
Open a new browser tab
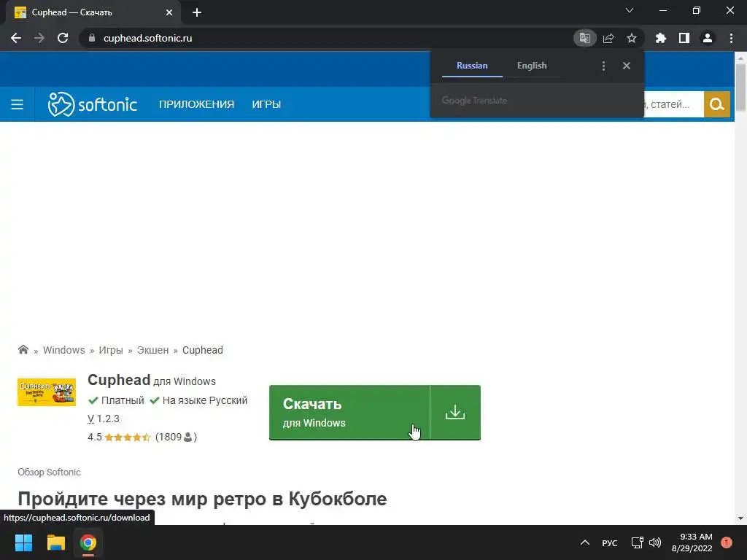coord(197,12)
